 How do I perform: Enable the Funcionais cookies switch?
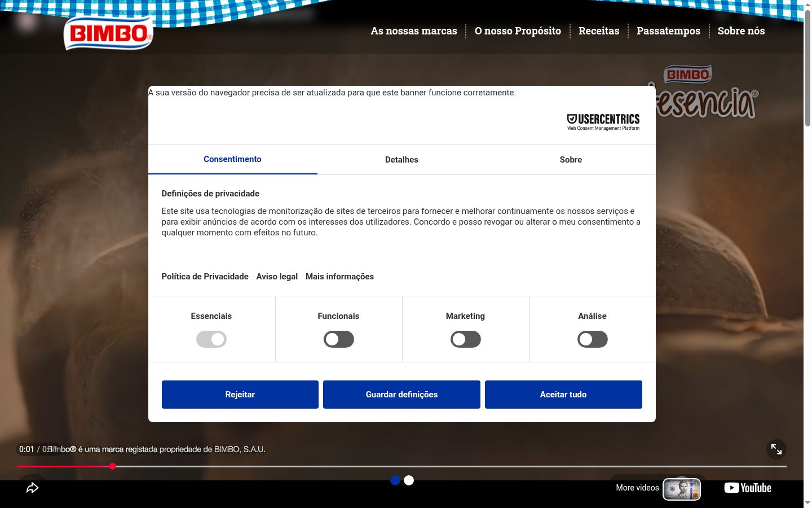(338, 339)
